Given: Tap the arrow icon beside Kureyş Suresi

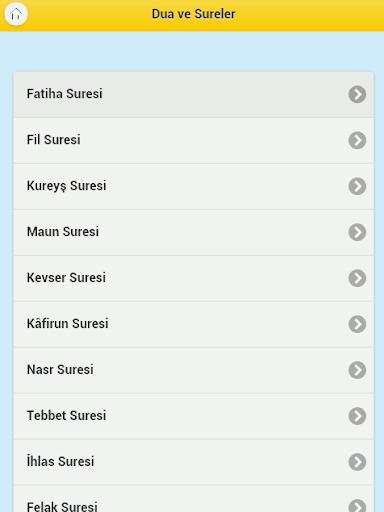Looking at the screenshot, I should click(357, 186).
